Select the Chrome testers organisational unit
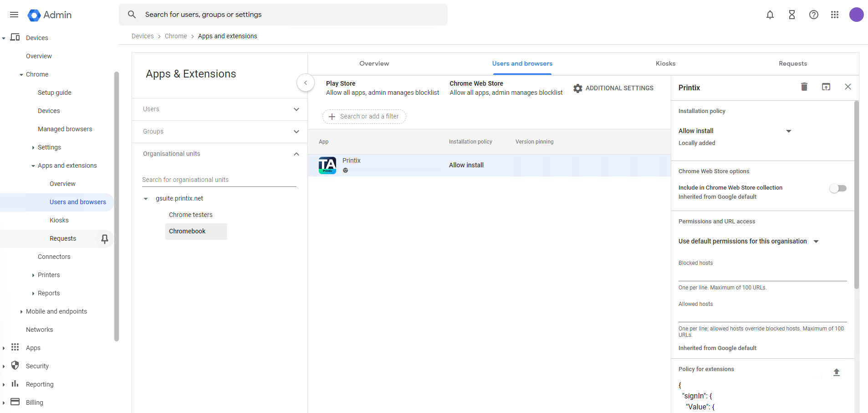 click(190, 215)
